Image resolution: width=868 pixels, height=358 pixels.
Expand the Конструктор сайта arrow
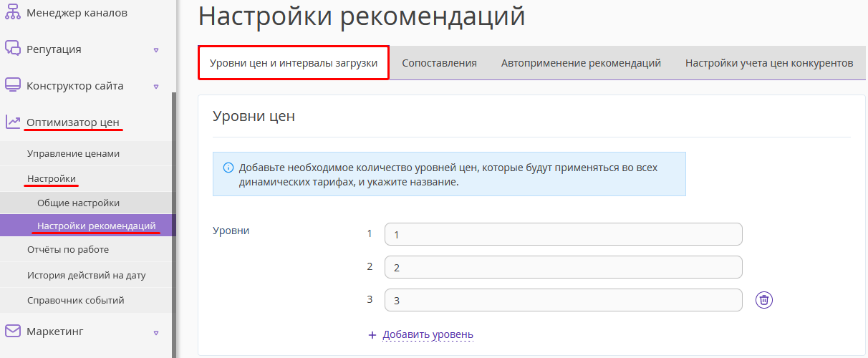pyautogui.click(x=156, y=87)
